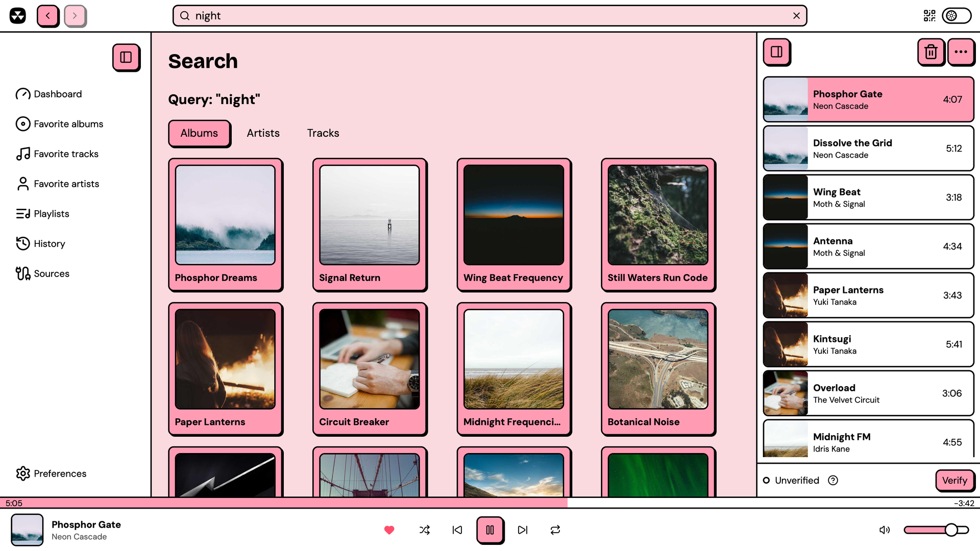
Task: Open the Botanical Noise album
Action: (x=658, y=369)
